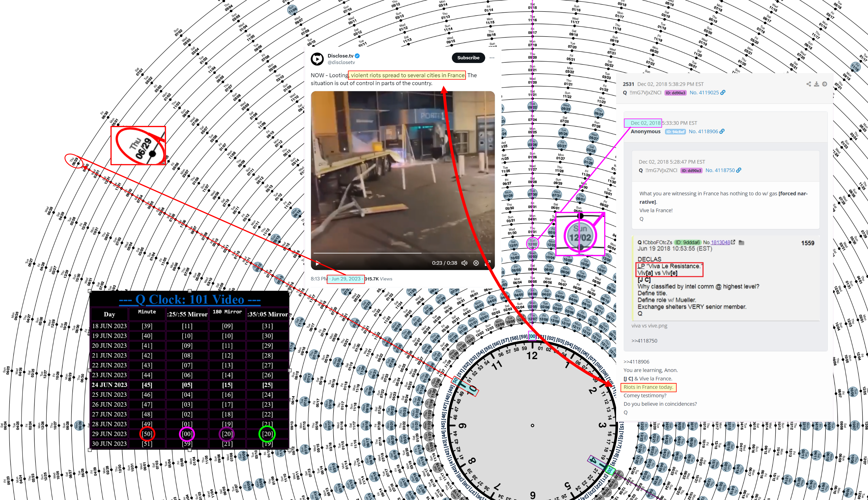Click the >>4118750 reply reference
Viewport: 868px width, 500px height.
point(644,341)
